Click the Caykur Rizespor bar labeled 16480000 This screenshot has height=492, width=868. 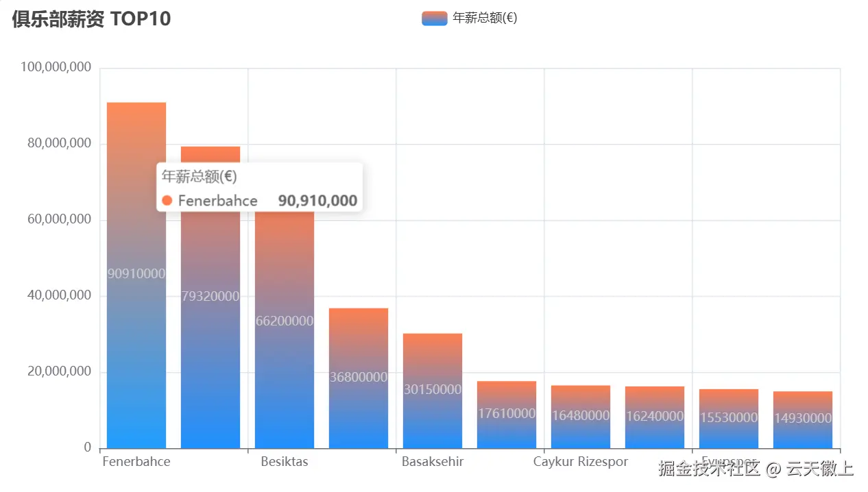pyautogui.click(x=581, y=417)
